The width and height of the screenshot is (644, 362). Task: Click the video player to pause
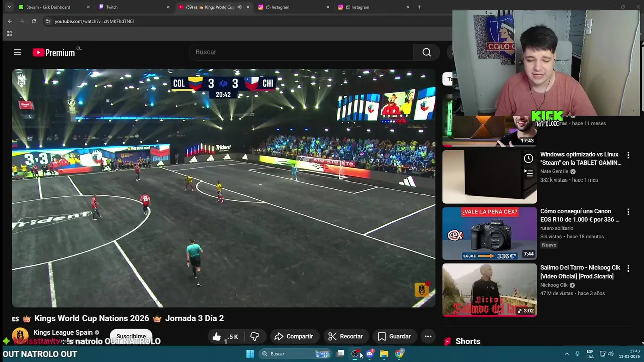click(x=223, y=188)
